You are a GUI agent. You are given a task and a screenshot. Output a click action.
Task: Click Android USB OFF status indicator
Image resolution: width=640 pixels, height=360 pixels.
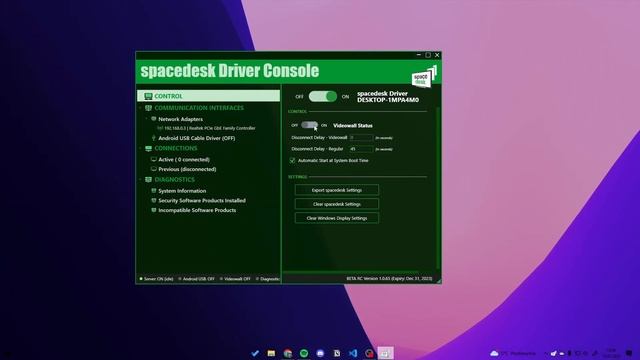point(196,279)
